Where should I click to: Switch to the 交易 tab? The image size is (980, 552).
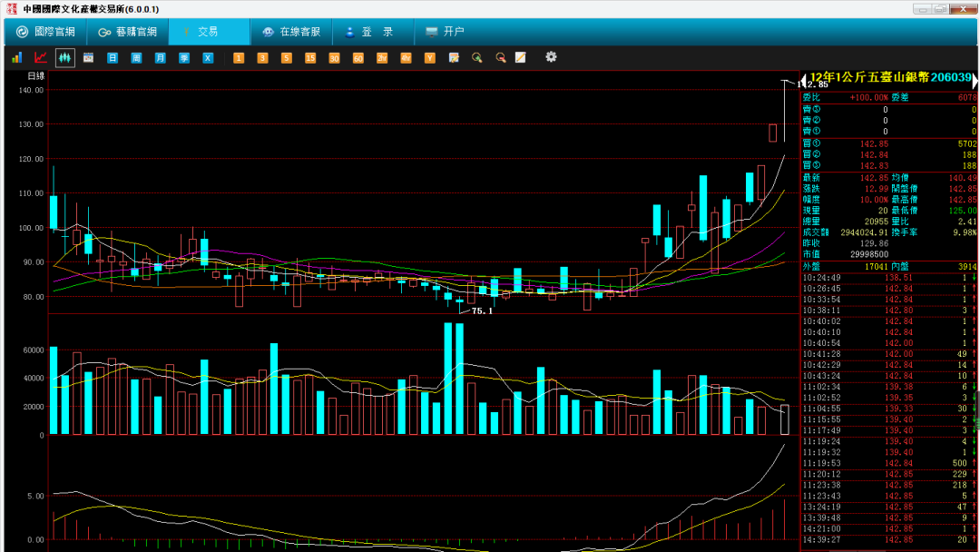(x=209, y=32)
